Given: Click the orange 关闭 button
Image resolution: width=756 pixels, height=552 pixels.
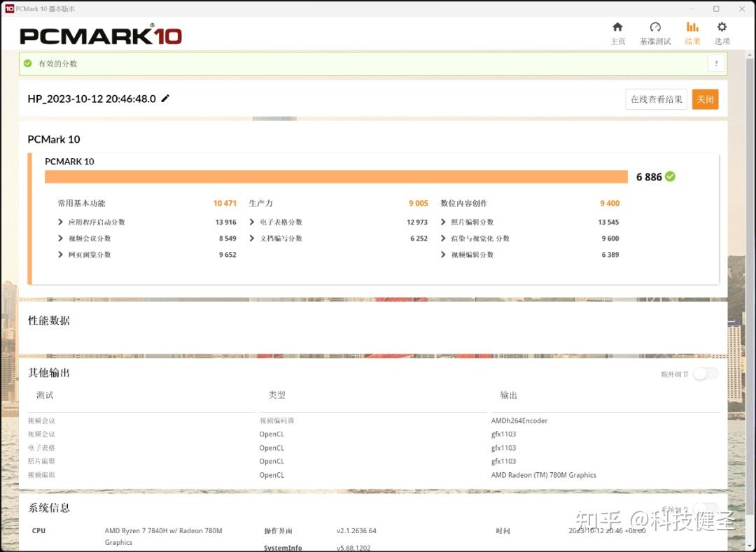Looking at the screenshot, I should coord(705,99).
